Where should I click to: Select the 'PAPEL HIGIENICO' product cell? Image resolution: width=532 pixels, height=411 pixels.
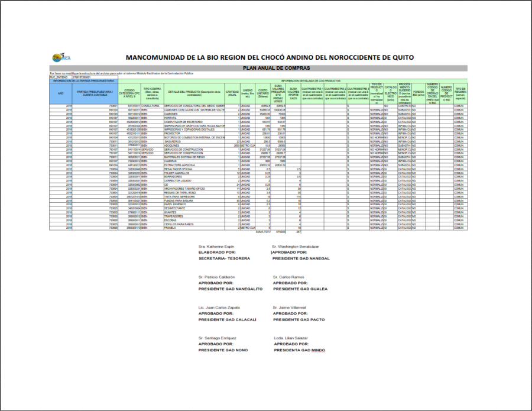pyautogui.click(x=194, y=205)
